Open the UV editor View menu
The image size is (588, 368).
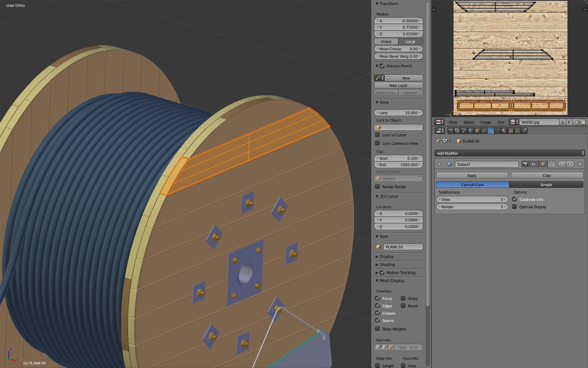click(x=453, y=122)
